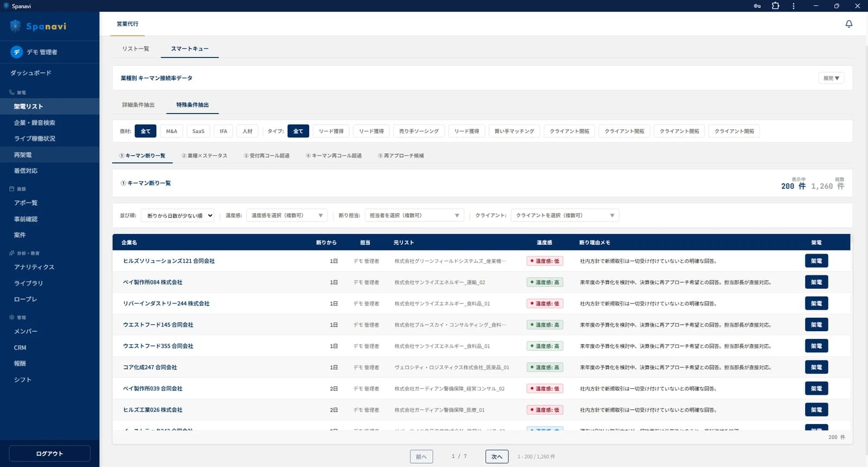Viewport: 868px width, 467px height.
Task: Open the 温度感を選択 dropdown
Action: pyautogui.click(x=287, y=216)
